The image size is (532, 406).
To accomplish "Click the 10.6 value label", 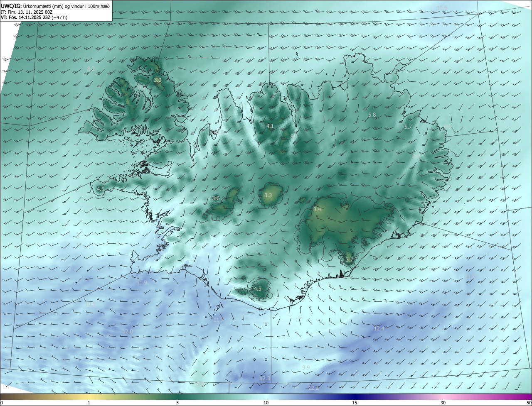I will pyautogui.click(x=442, y=8).
